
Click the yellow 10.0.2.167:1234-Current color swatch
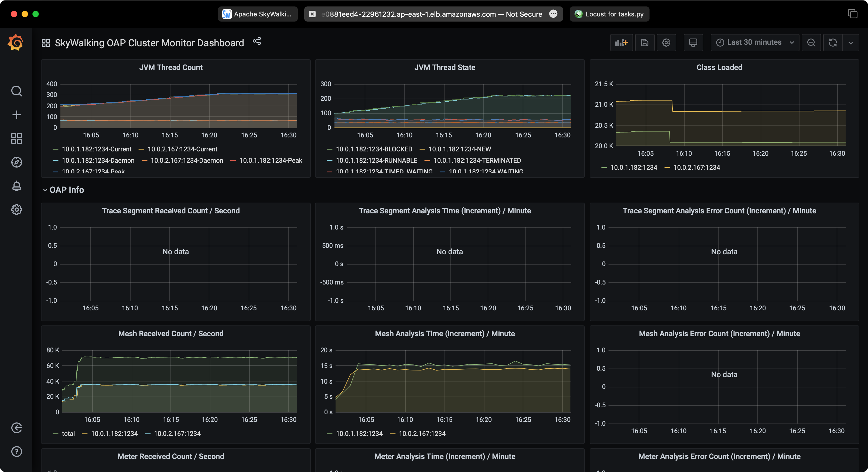point(142,149)
